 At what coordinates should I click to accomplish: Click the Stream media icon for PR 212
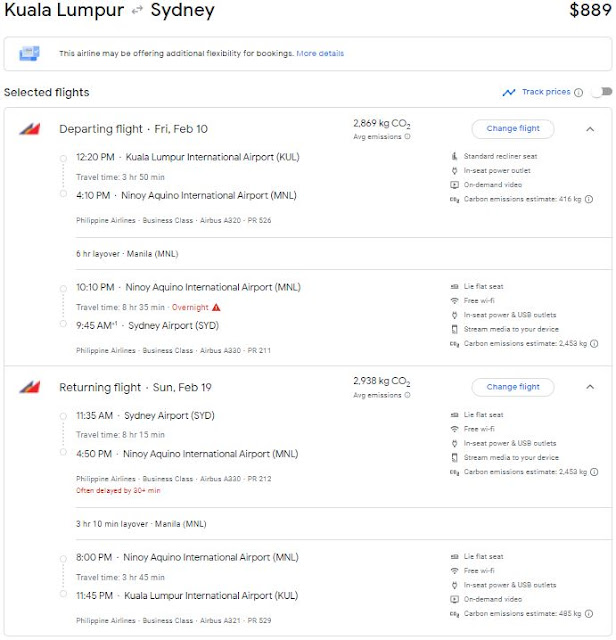[454, 458]
